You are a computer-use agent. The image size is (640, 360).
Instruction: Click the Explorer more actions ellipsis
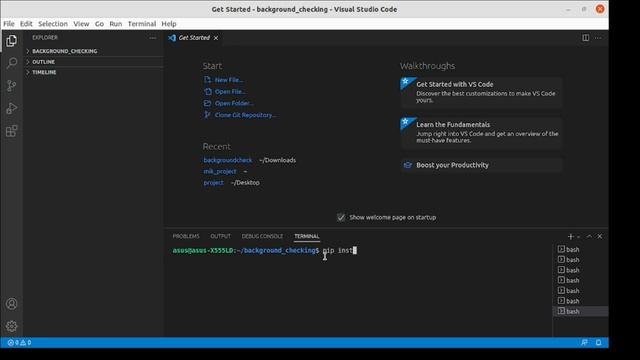[x=153, y=38]
